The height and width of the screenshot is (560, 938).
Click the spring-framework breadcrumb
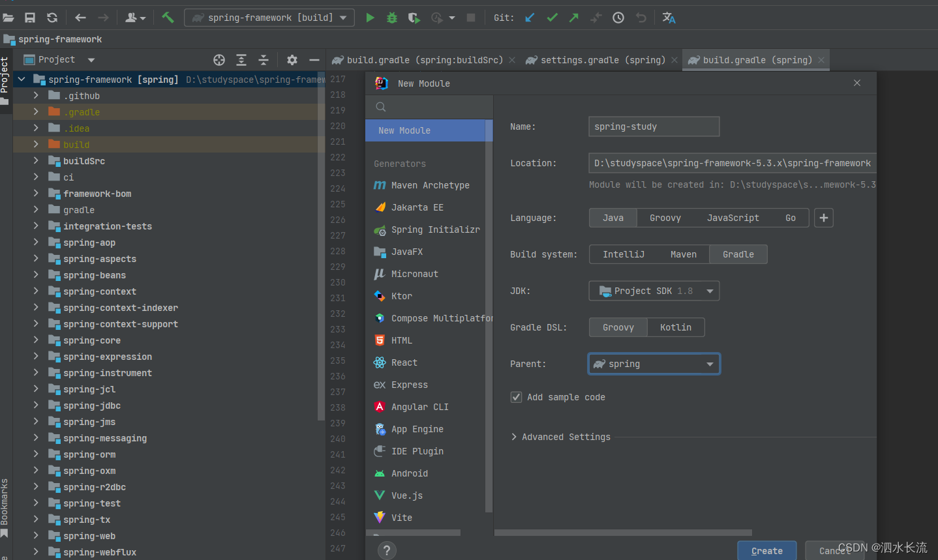pyautogui.click(x=60, y=40)
